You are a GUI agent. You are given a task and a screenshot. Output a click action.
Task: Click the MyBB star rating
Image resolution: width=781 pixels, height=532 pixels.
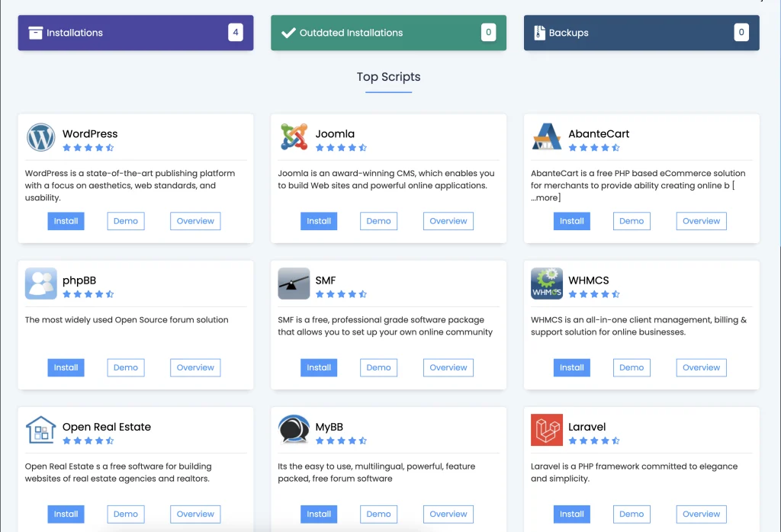(341, 441)
